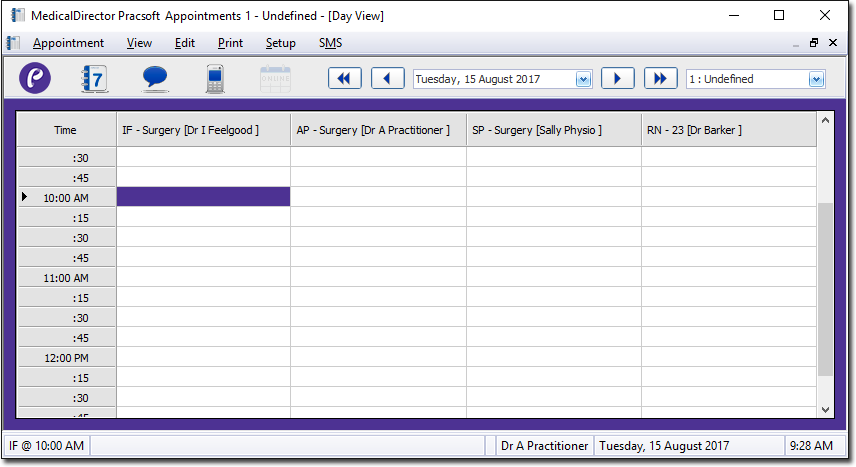Select the 11:00 AM time row header
This screenshot has height=467, width=856.
(66, 277)
